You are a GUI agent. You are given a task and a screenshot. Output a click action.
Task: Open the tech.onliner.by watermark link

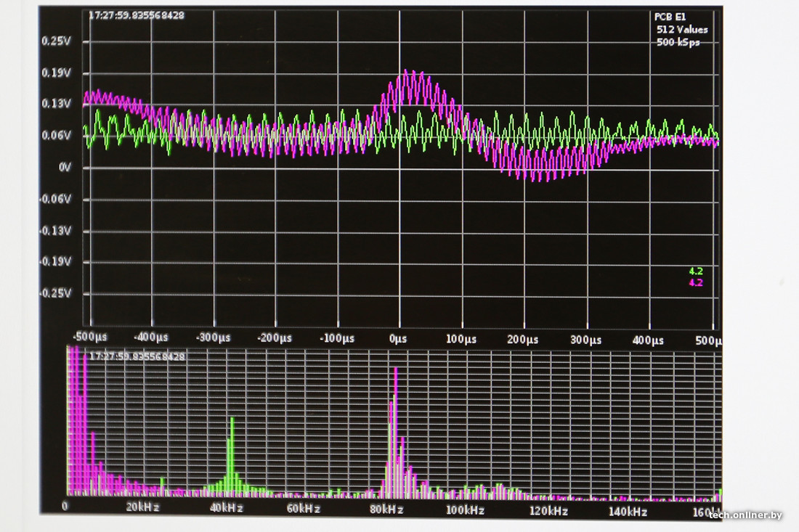click(x=746, y=515)
